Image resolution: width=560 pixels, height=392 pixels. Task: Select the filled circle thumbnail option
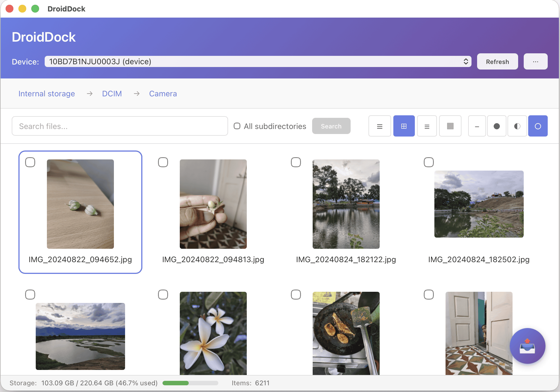click(x=496, y=126)
